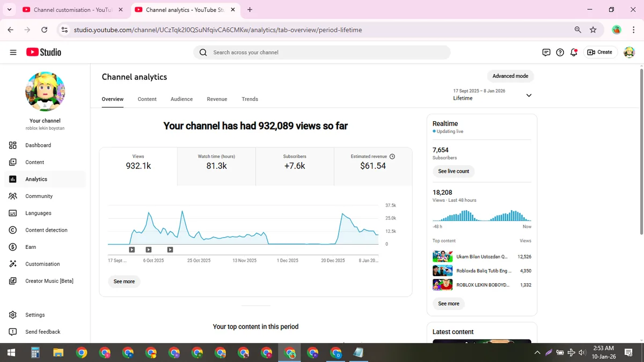Expand the Lifetime date range dropdown
Screen dimensions: 644x362
pos(493,95)
